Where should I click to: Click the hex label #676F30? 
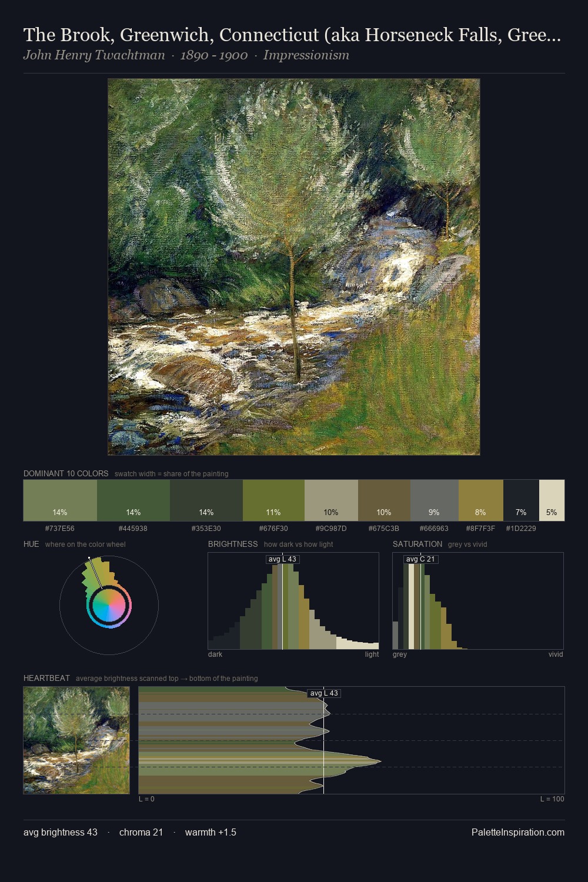tap(273, 529)
